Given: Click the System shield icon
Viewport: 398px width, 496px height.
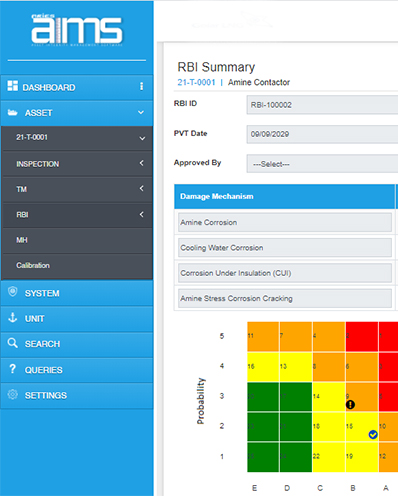Looking at the screenshot, I should pos(13,292).
